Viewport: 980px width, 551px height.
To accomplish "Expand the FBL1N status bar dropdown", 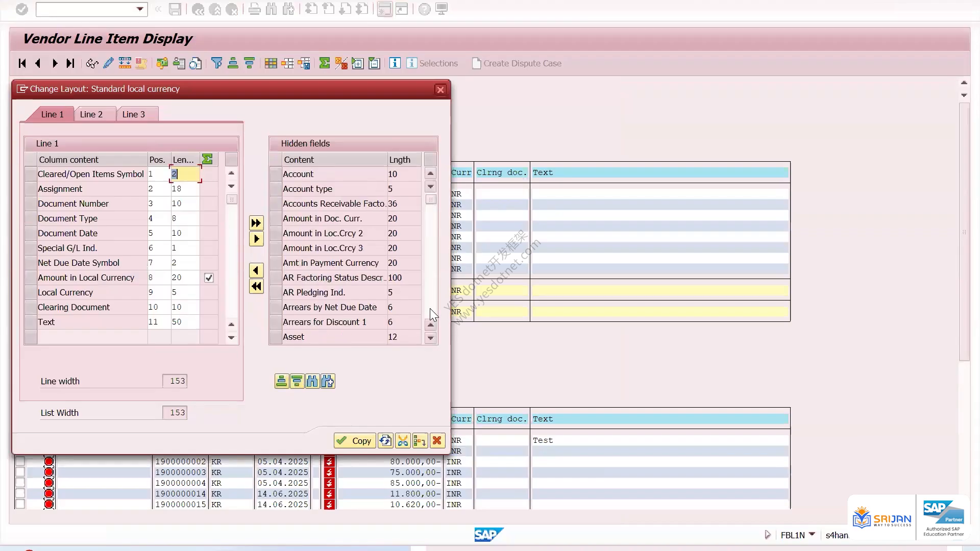I will [812, 534].
